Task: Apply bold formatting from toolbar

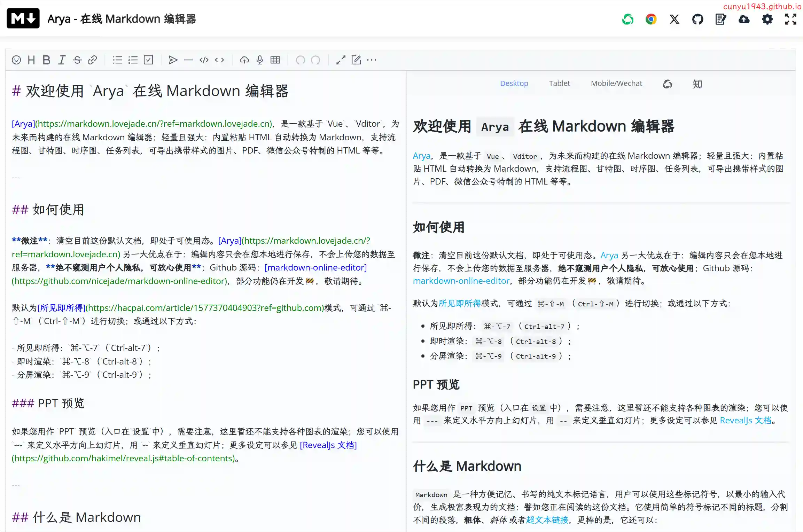Action: (46, 60)
